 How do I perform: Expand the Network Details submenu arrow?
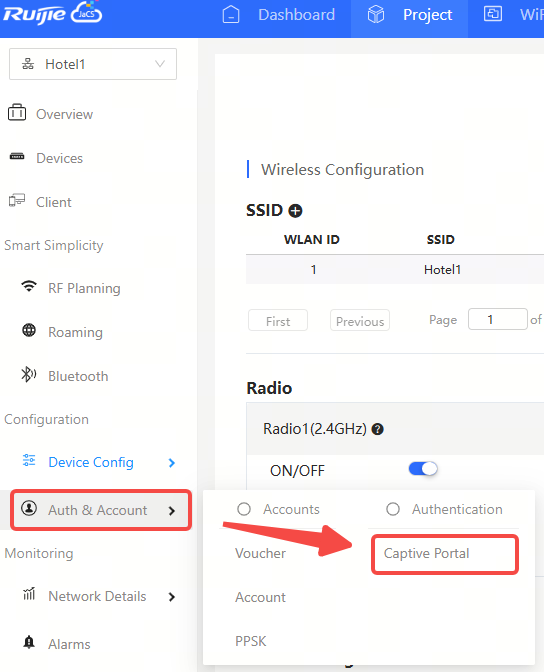[172, 597]
